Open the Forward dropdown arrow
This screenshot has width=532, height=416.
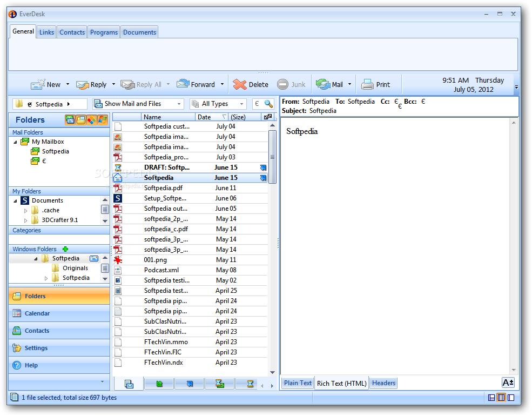click(222, 84)
